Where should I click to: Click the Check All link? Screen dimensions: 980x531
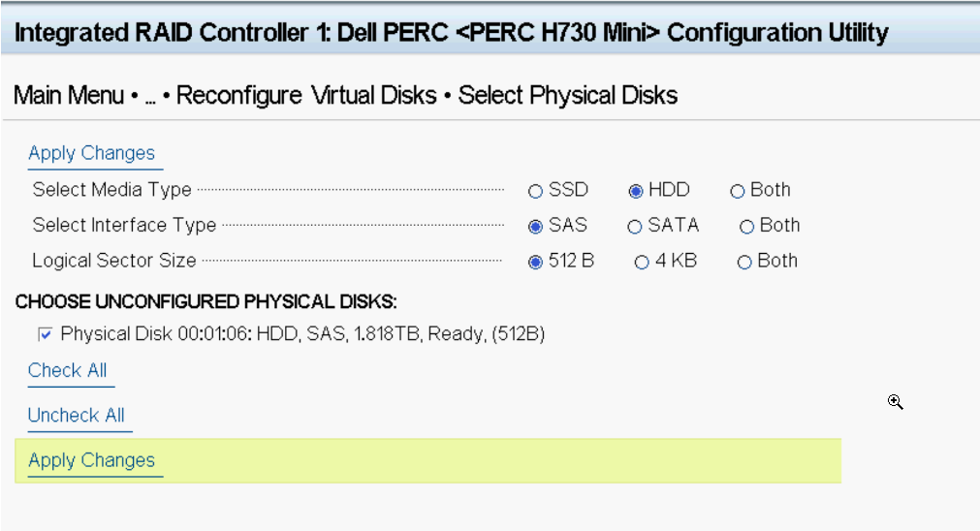coord(68,370)
